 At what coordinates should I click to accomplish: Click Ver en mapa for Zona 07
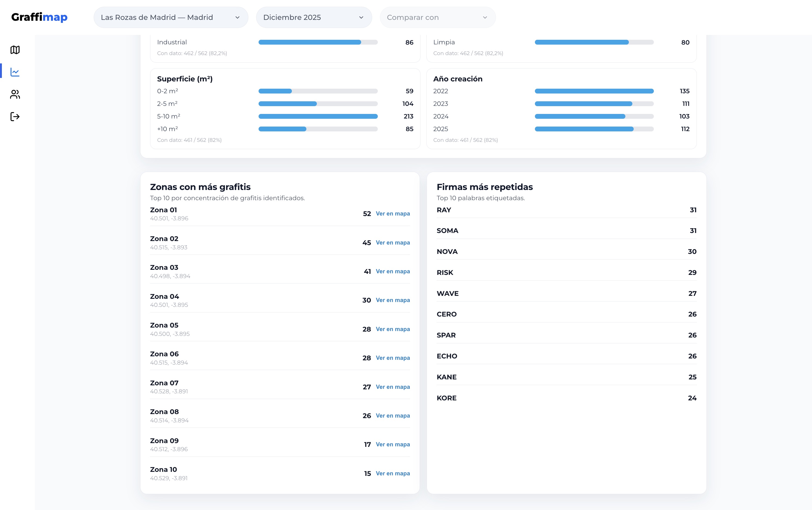click(393, 387)
